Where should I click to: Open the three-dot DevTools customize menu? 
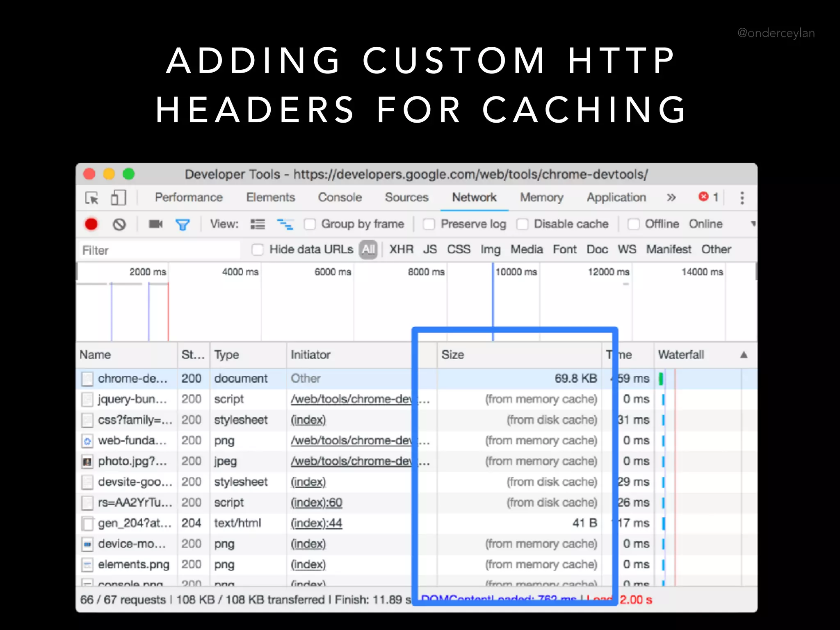(x=742, y=198)
